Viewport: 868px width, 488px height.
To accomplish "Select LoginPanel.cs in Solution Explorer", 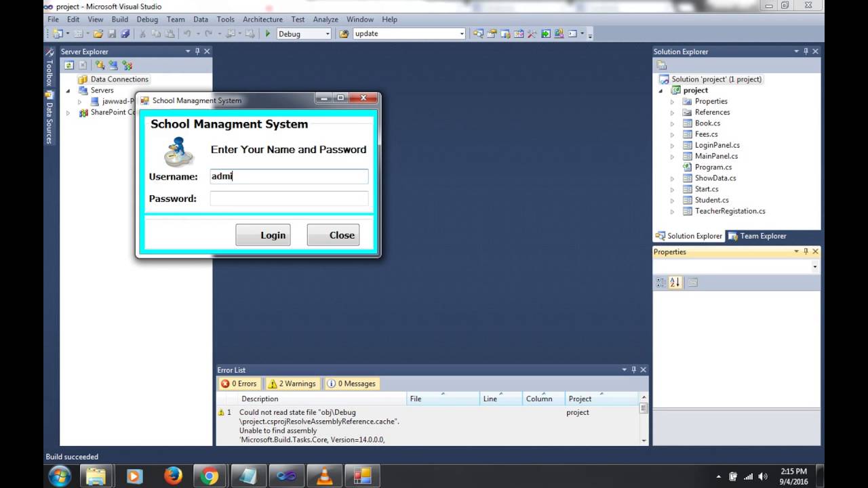I will (x=717, y=145).
